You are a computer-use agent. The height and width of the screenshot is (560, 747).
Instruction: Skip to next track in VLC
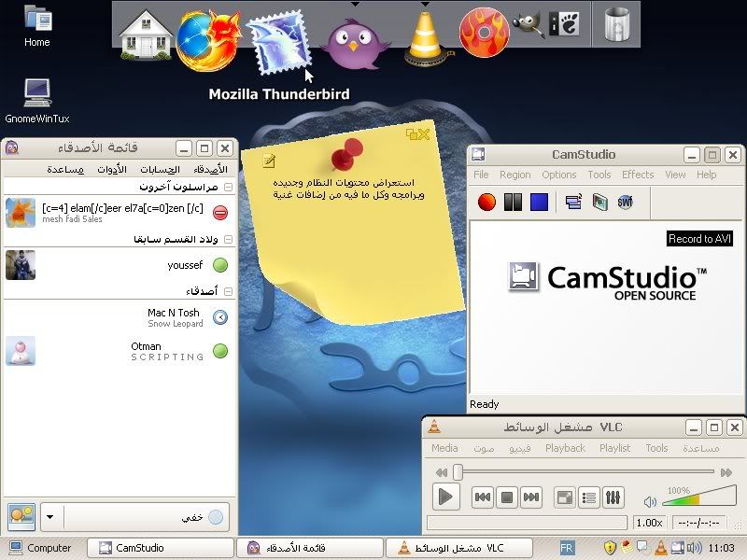click(x=531, y=497)
